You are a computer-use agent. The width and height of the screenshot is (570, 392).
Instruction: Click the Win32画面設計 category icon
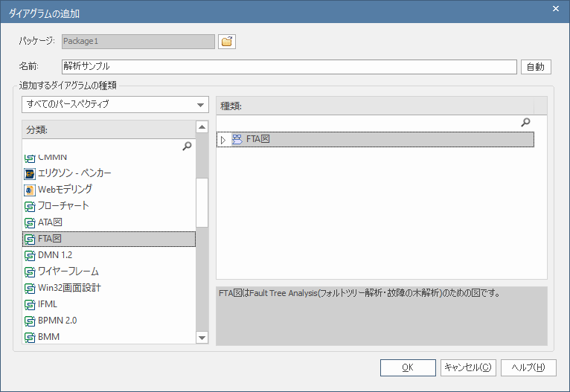(x=30, y=288)
